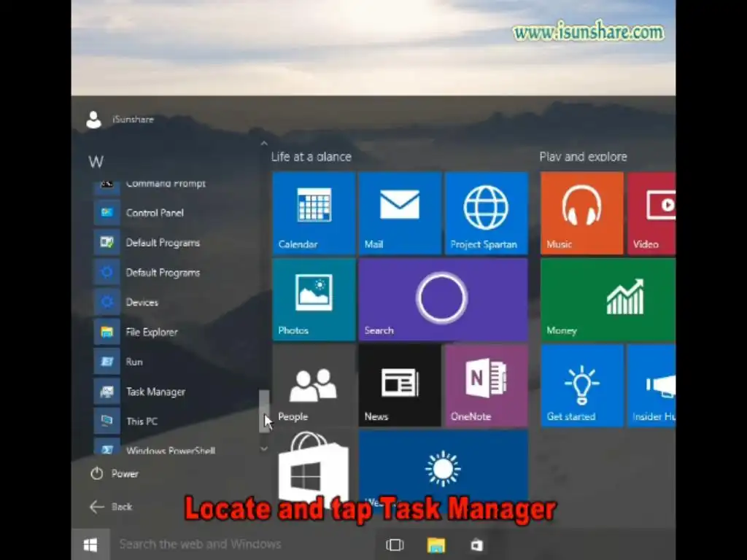The height and width of the screenshot is (560, 747).
Task: Click the Windows Start button on taskbar
Action: (90, 544)
